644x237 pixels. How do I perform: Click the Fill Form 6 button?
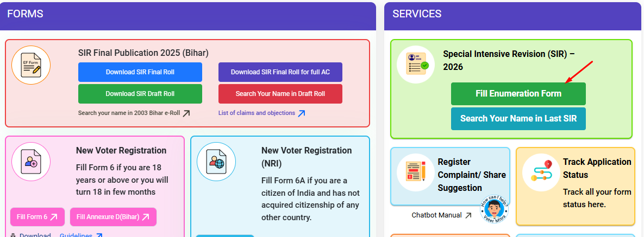coord(37,217)
